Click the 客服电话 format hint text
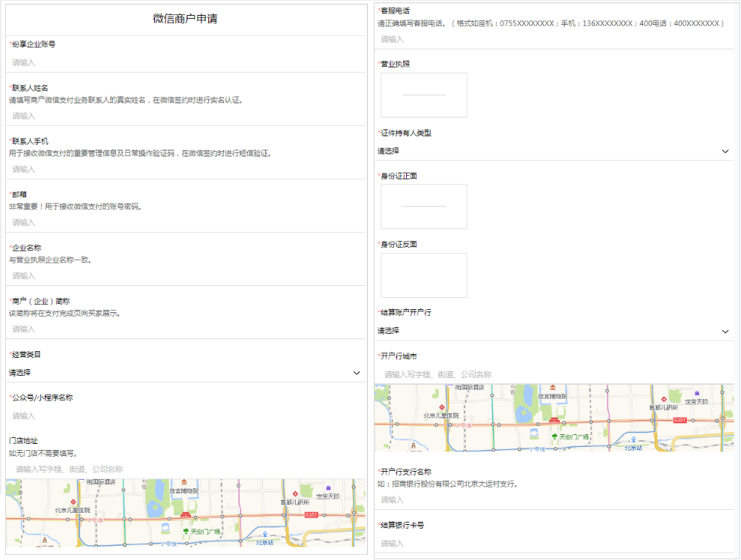 point(551,23)
